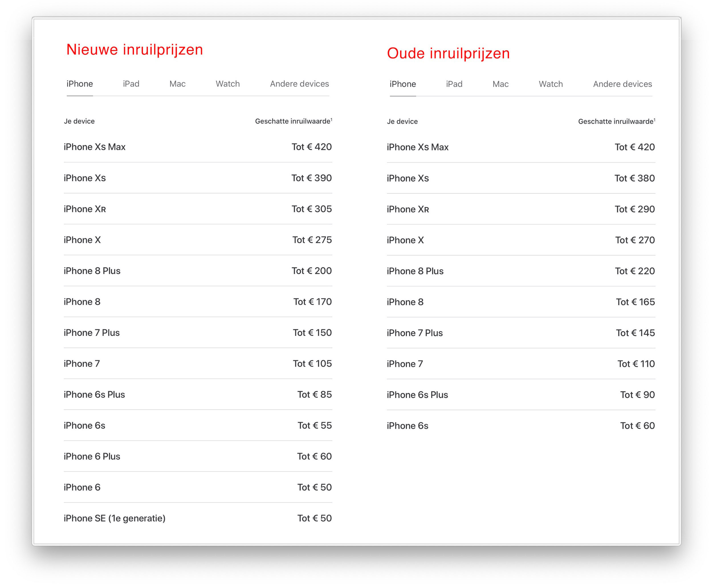The width and height of the screenshot is (713, 588).
Task: Click iPhone SE (1e generatie) device name
Action: [x=115, y=518]
